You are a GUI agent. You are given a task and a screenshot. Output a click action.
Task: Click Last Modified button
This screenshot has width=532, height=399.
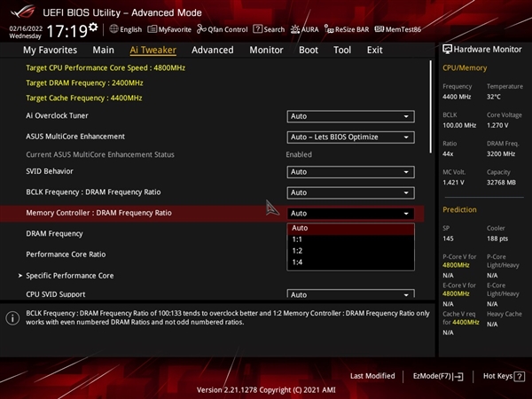coord(372,376)
